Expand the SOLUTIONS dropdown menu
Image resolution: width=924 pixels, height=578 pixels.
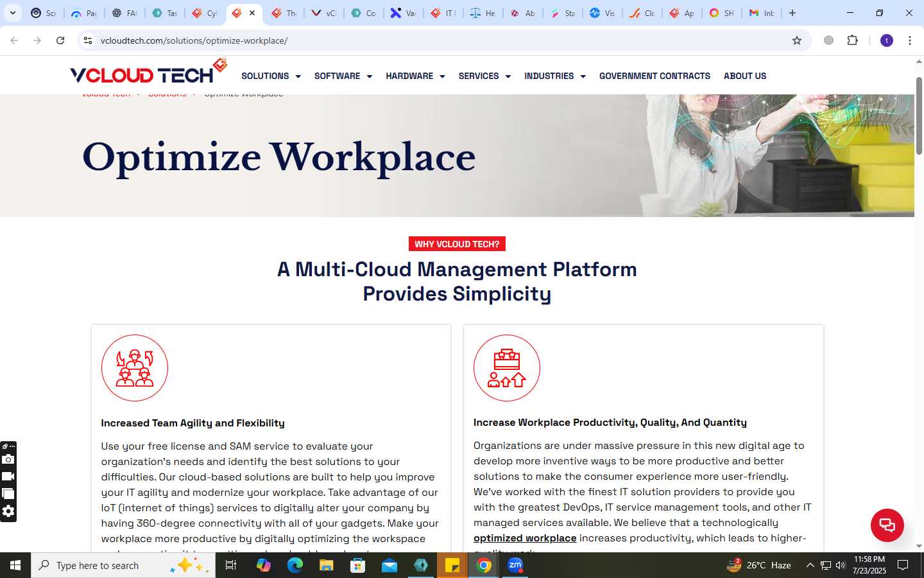[x=271, y=76]
